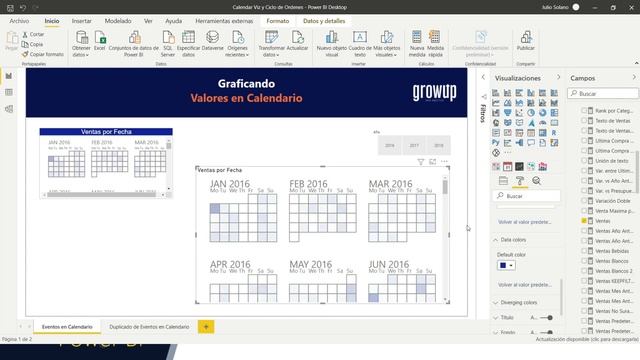Image resolution: width=640 pixels, height=360 pixels.
Task: Select 2017 in the year slicer
Action: (x=414, y=145)
